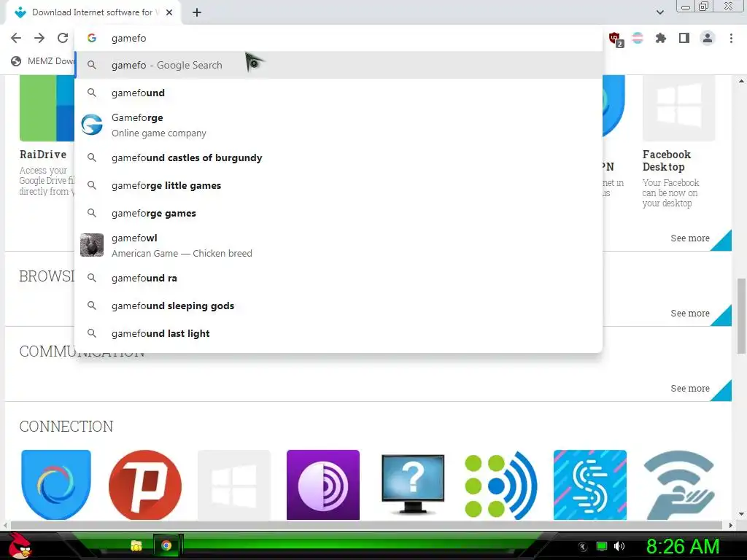Open a new tab with the plus button

pyautogui.click(x=197, y=12)
